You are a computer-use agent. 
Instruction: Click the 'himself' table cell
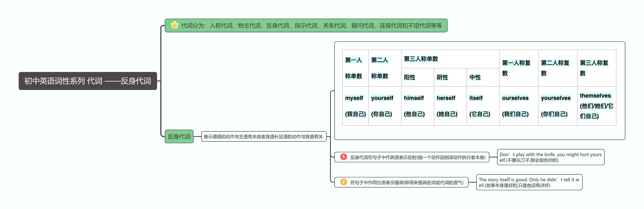pyautogui.click(x=417, y=106)
